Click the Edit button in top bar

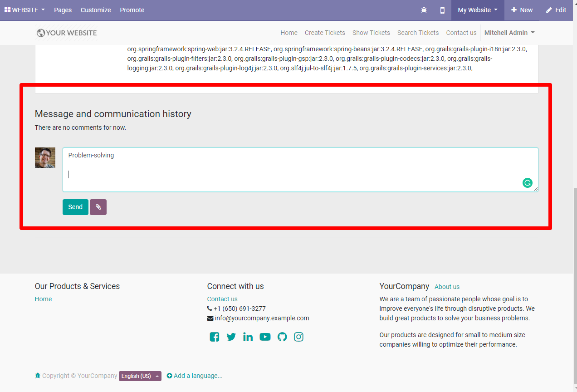pyautogui.click(x=556, y=10)
